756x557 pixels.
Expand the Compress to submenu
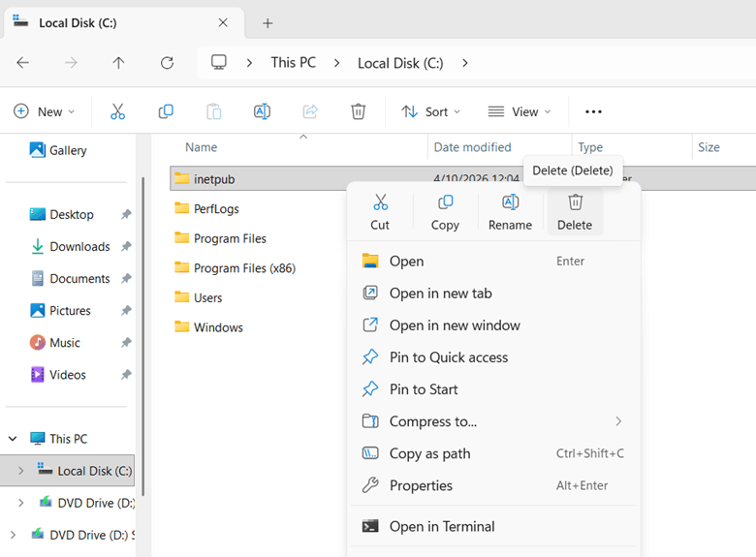point(617,421)
